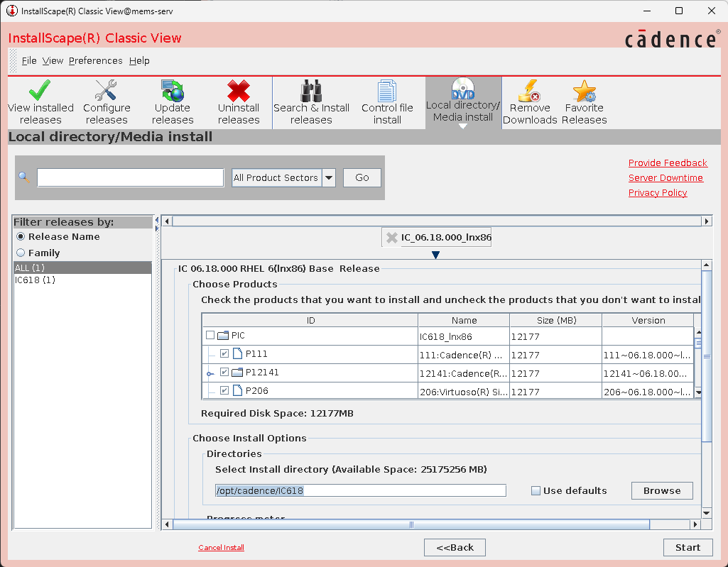Click the search text field

click(x=131, y=177)
